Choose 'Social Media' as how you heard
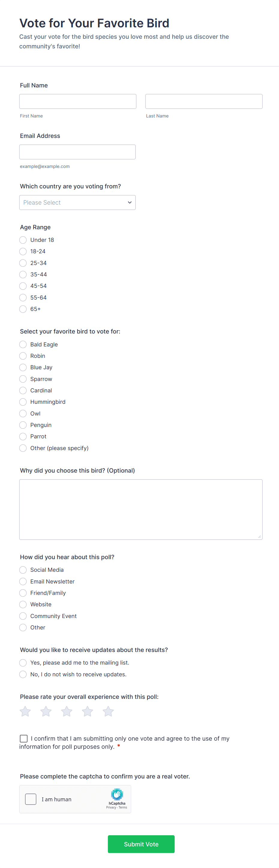Viewport: 279px width, 868px height. 22,570
